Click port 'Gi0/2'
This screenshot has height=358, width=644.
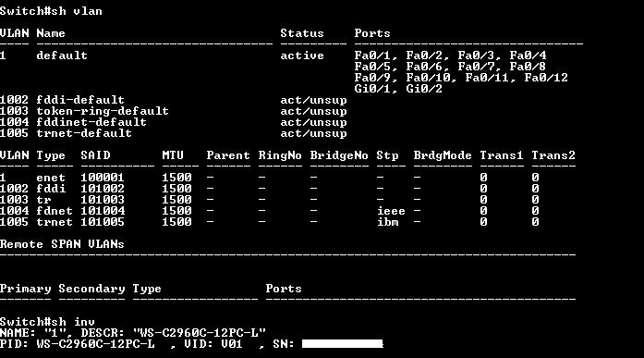pyautogui.click(x=424, y=89)
